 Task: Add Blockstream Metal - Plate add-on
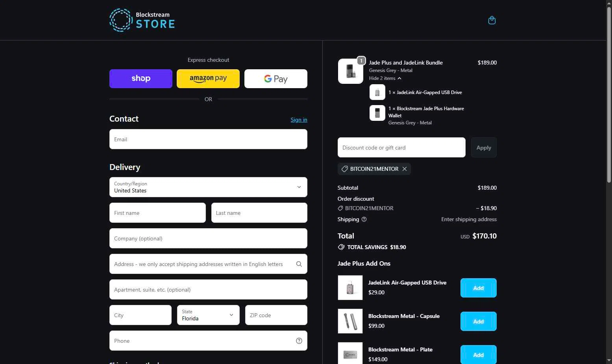tap(479, 355)
